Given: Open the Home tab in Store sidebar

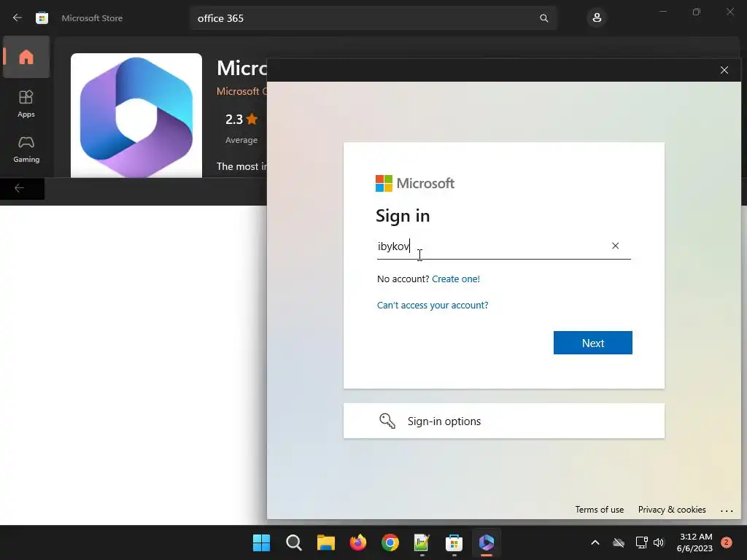Looking at the screenshot, I should (26, 57).
